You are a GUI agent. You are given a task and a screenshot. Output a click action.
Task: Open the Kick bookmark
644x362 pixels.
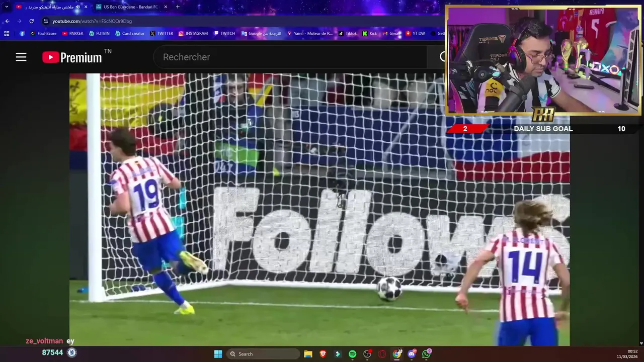tap(370, 34)
